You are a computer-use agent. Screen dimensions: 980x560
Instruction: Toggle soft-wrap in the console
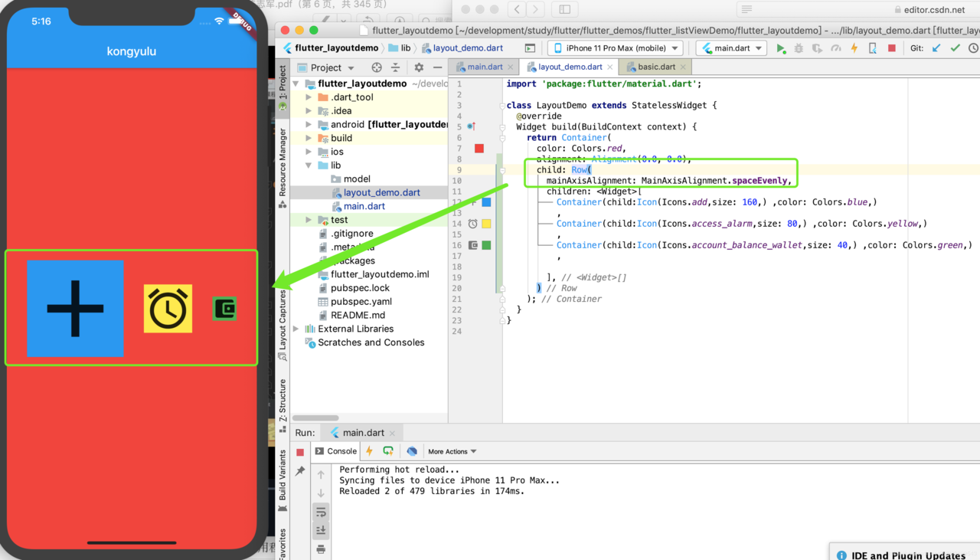click(x=321, y=512)
